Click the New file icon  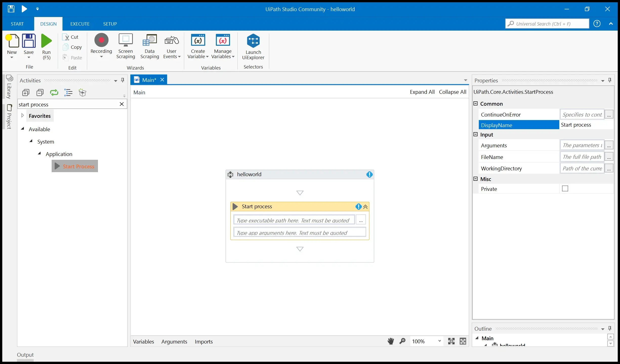pos(12,41)
